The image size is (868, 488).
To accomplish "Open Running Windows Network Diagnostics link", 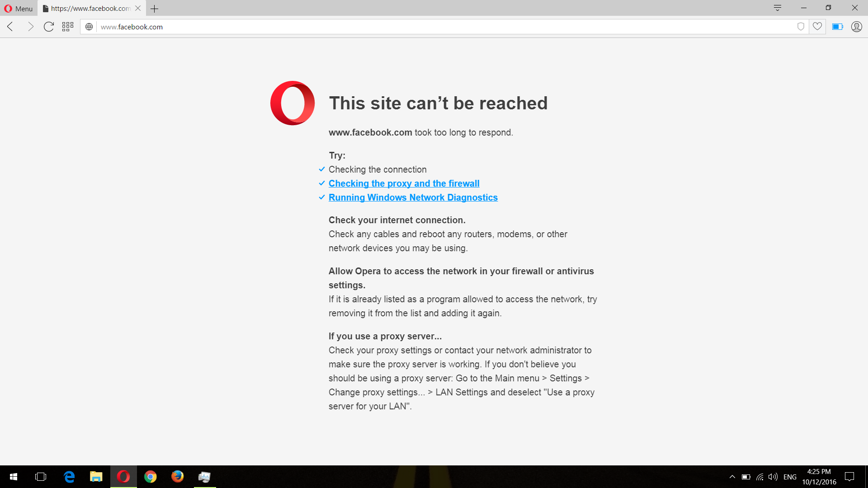I will (x=413, y=197).
